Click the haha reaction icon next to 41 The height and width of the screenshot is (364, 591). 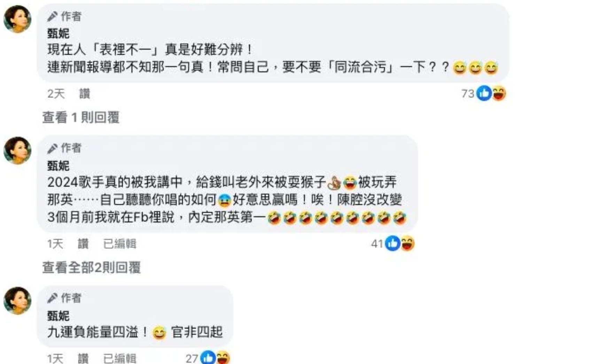point(407,243)
